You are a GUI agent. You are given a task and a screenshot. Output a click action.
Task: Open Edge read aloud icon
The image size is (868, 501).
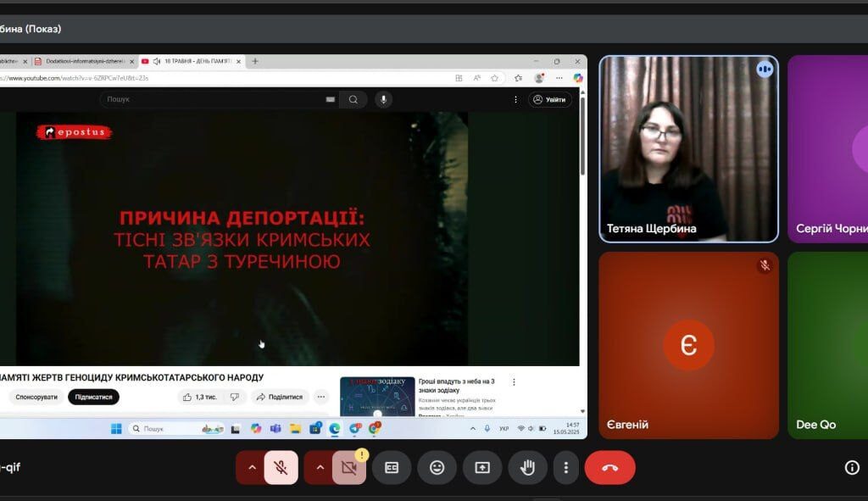point(476,78)
